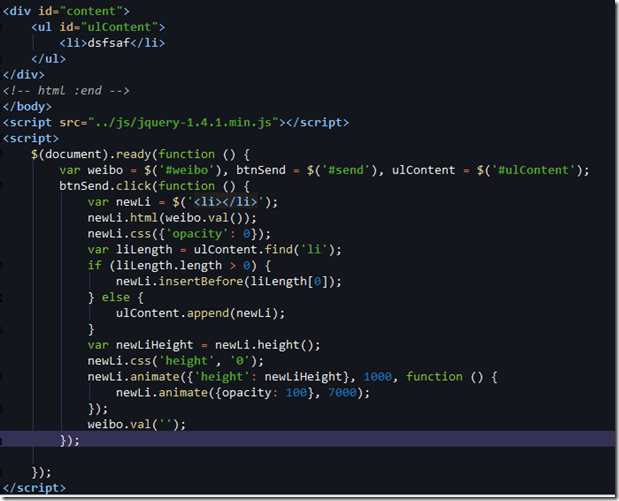This screenshot has height=501, width=619.
Task: Click the closing </ul> tag
Action: click(x=48, y=59)
